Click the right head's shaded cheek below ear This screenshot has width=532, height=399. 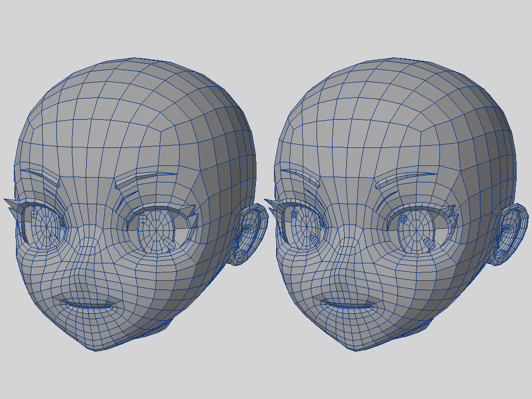[x=468, y=287]
